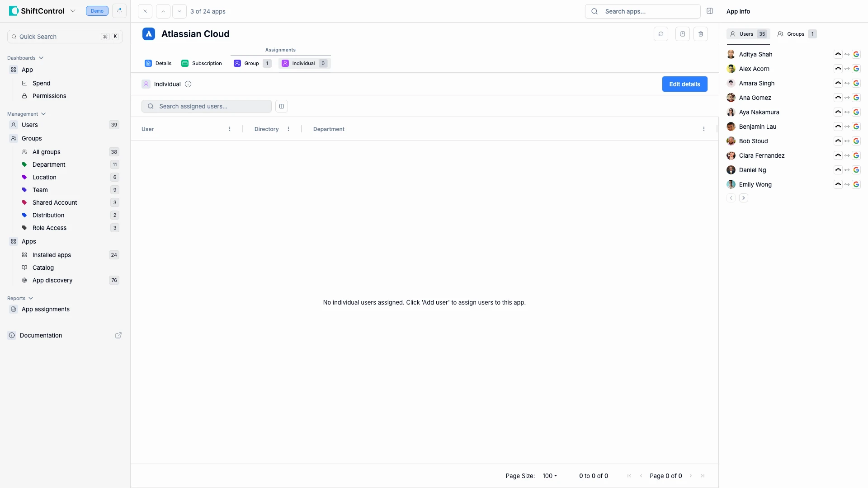Open the App info side panel toggle icon
The image size is (868, 488).
point(710,11)
